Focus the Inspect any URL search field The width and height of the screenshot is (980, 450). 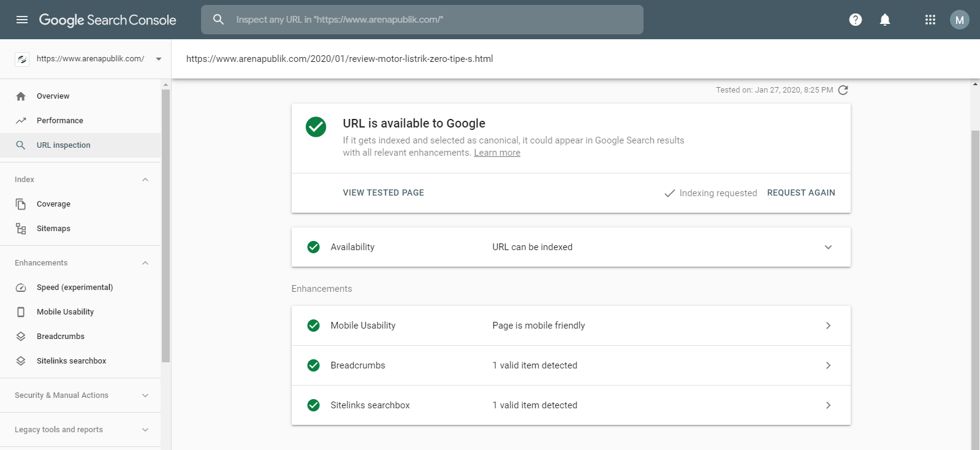point(422,20)
